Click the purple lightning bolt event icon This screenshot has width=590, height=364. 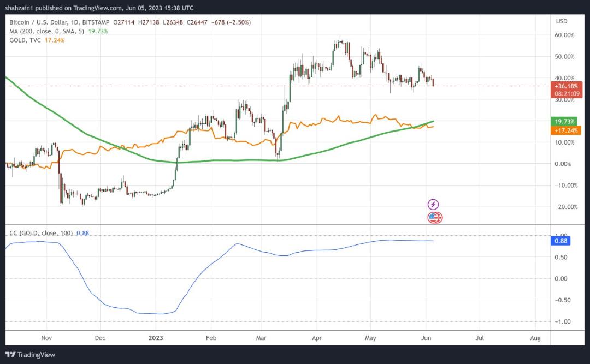(433, 205)
